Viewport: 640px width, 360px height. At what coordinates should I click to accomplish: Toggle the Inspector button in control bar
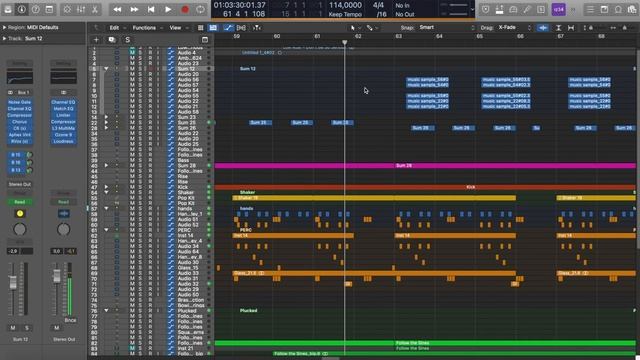pyautogui.click(x=22, y=9)
